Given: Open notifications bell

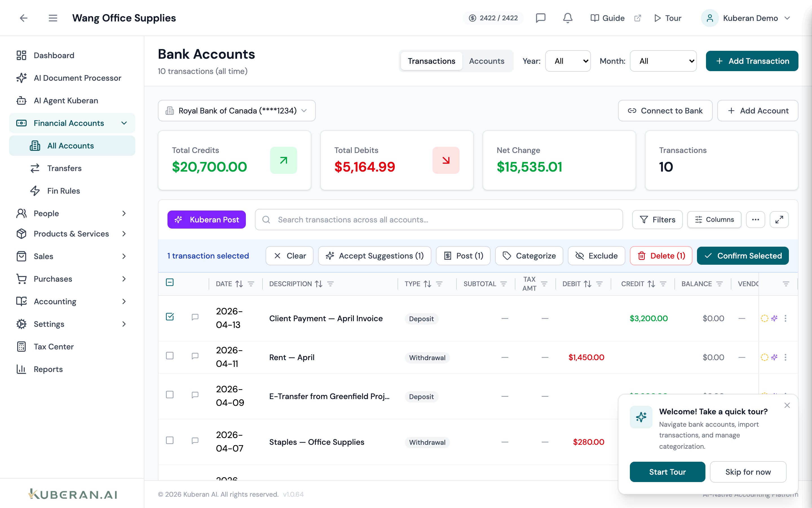Looking at the screenshot, I should tap(567, 18).
